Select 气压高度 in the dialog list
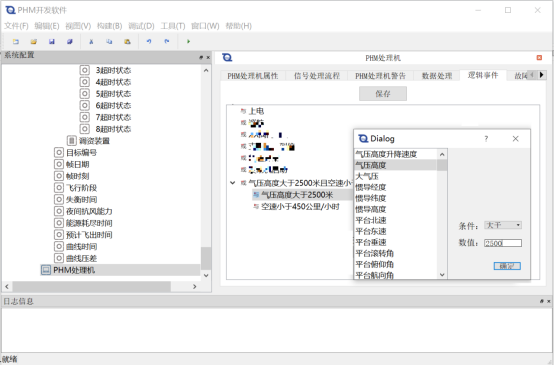 click(371, 165)
